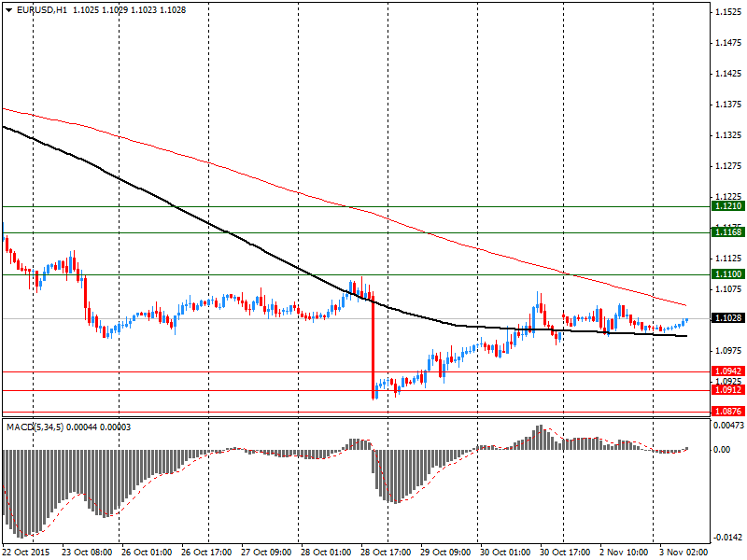
Task: Click the 1.1125 price scale value
Action: click(729, 259)
